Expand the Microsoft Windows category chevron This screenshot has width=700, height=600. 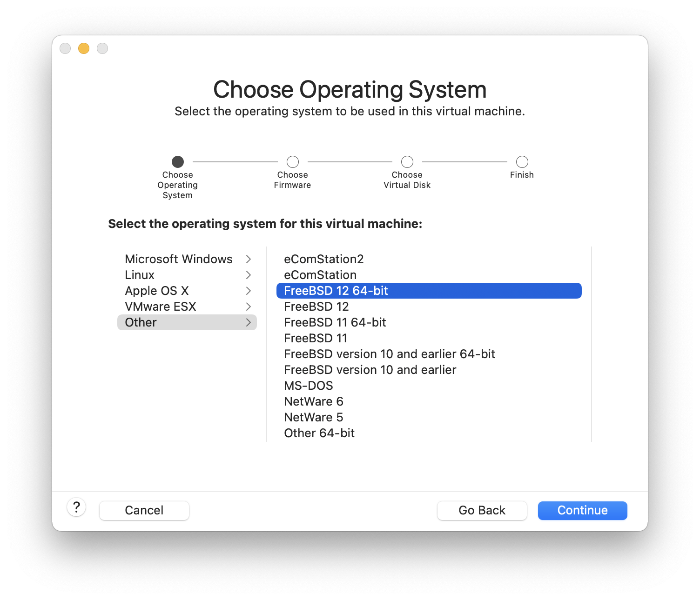[x=249, y=259]
